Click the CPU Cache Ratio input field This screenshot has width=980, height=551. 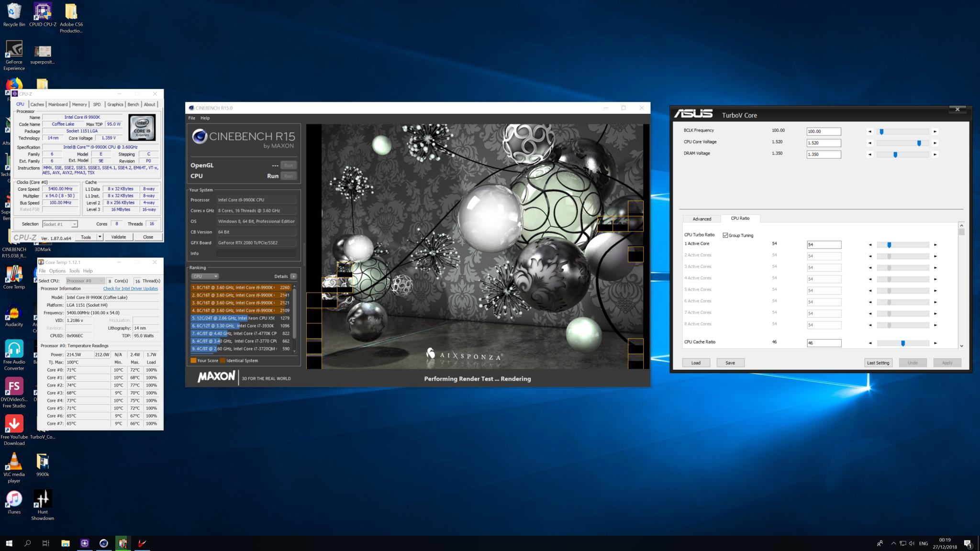click(x=824, y=343)
